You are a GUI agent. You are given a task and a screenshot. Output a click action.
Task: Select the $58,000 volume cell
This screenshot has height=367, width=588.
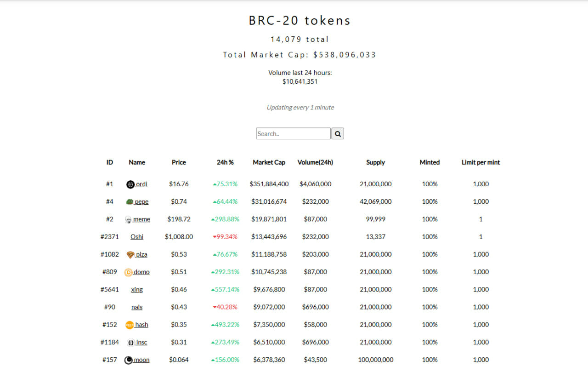click(315, 325)
